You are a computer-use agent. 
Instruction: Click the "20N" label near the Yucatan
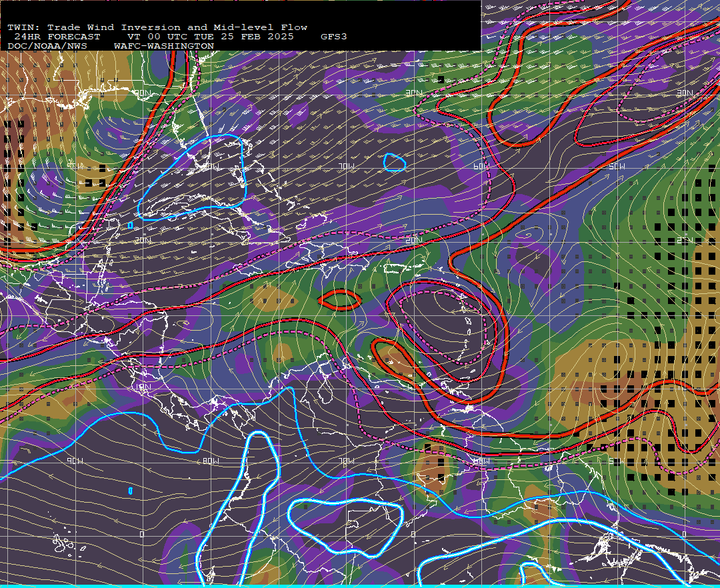pyautogui.click(x=143, y=240)
